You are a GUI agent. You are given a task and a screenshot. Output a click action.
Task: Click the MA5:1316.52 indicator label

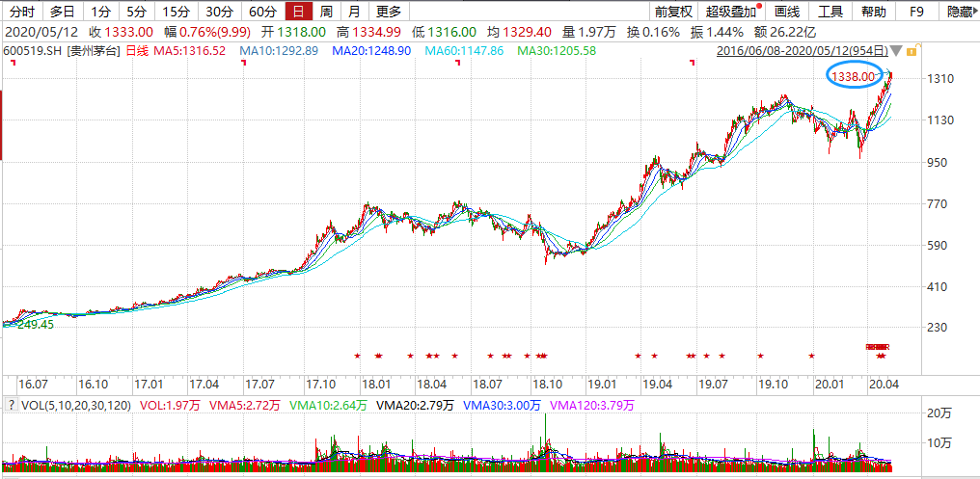(190, 50)
